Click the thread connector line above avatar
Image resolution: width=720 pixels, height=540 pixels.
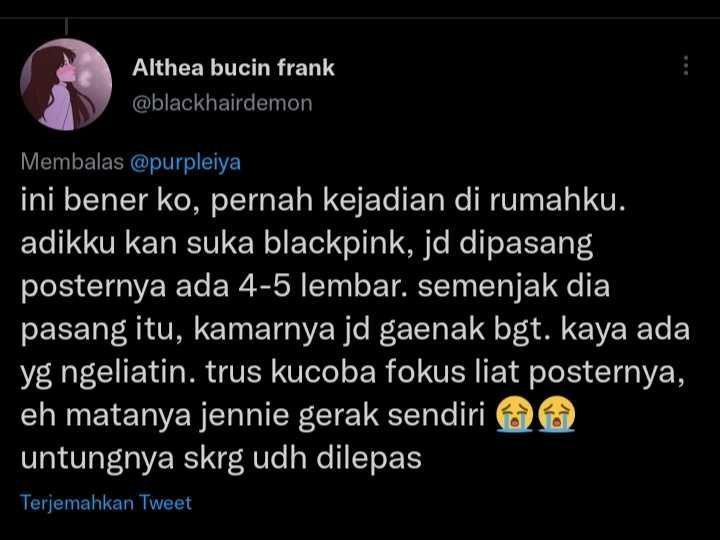point(67,26)
